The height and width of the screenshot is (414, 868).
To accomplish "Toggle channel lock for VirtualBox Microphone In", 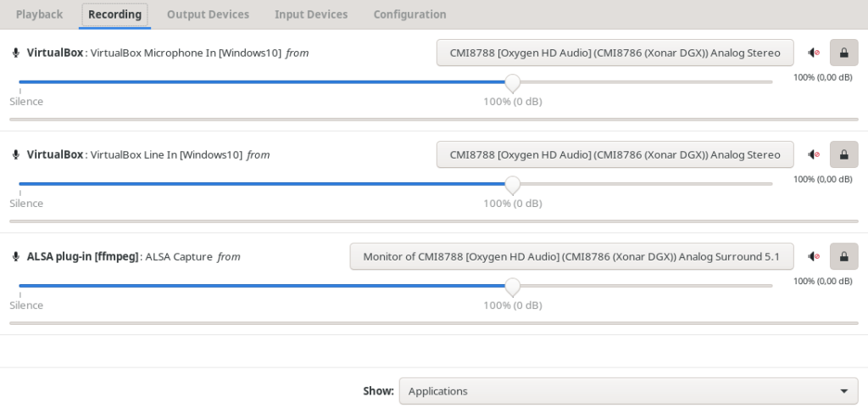I will pos(843,53).
